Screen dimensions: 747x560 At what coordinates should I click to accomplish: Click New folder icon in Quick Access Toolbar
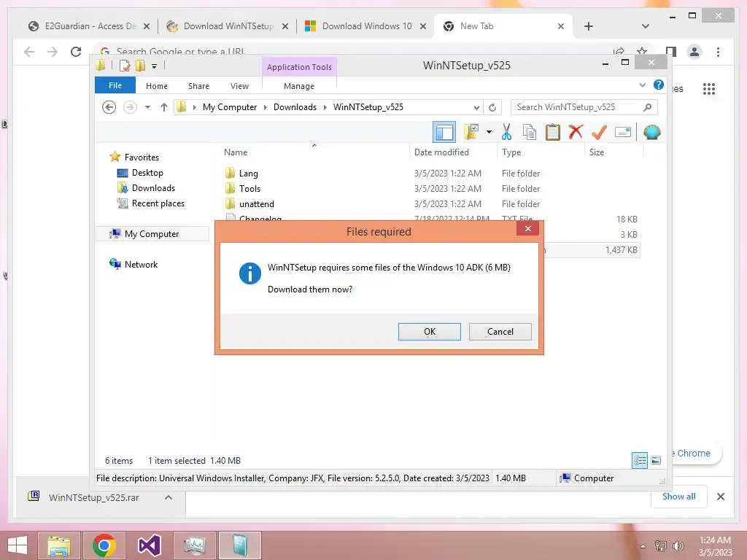tap(140, 66)
